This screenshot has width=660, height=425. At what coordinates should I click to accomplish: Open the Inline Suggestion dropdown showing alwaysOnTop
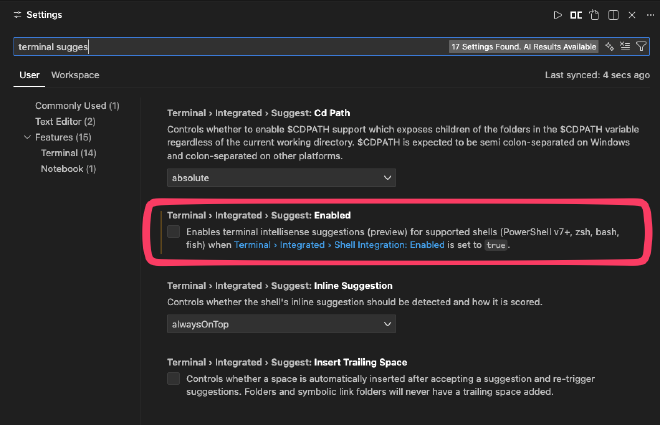coord(281,324)
